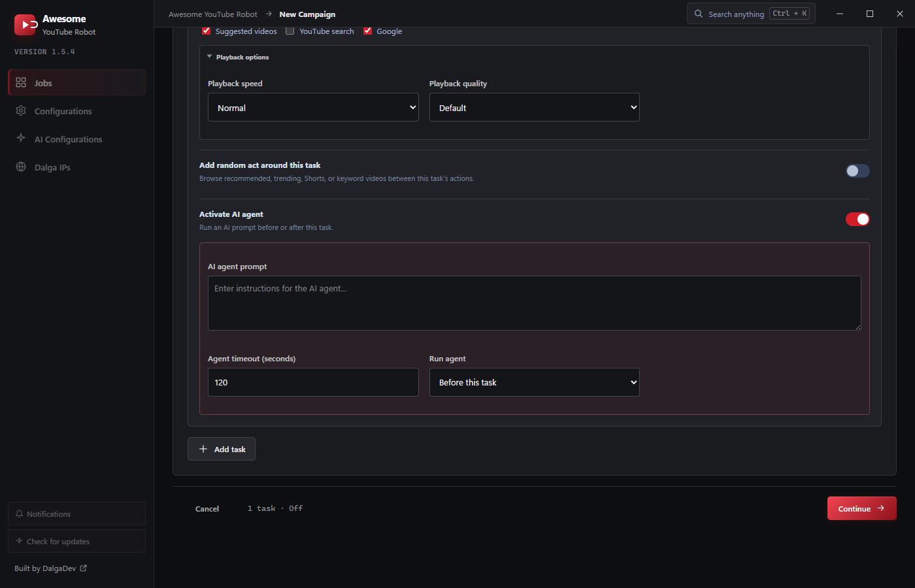Screen dimensions: 915x588
Task: Click the search magnifier icon
Action: point(699,14)
